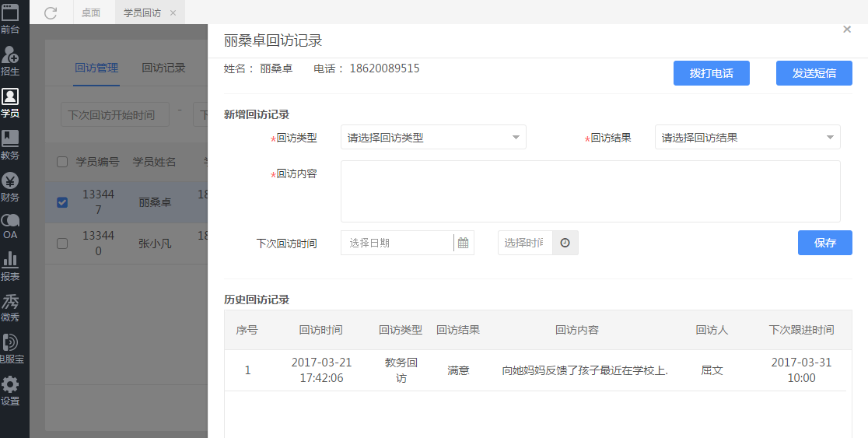Click the history 回访结果 column header
Screen dimensions: 868x438
pos(458,330)
